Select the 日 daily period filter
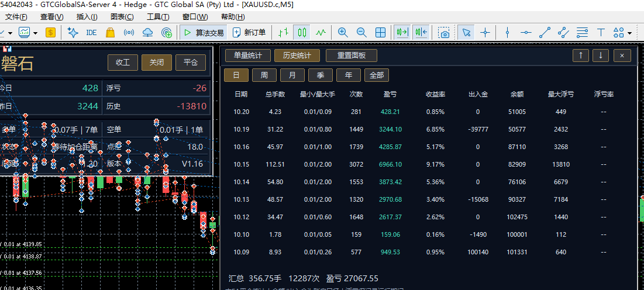644x290 pixels. (236, 75)
